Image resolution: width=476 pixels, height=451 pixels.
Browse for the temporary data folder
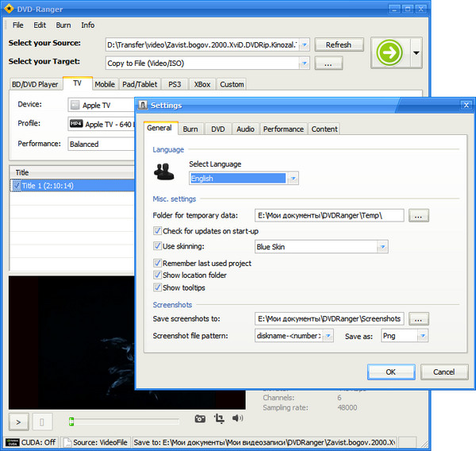tap(420, 215)
